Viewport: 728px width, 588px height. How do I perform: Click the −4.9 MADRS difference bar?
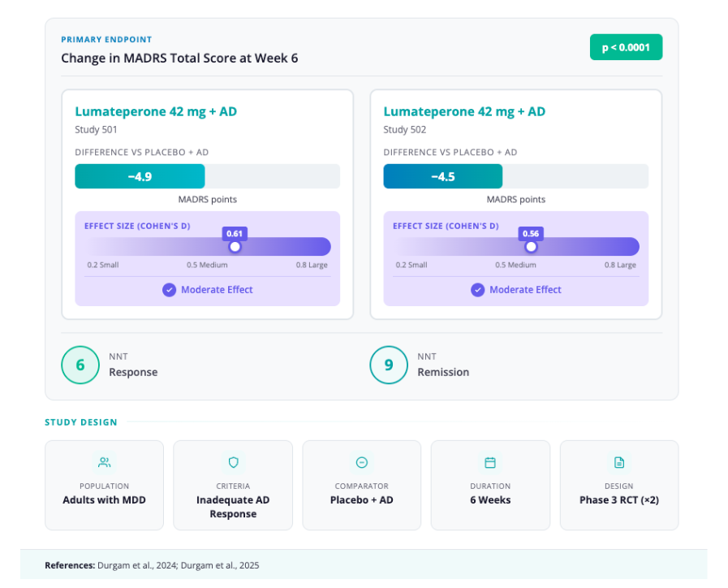pos(140,176)
